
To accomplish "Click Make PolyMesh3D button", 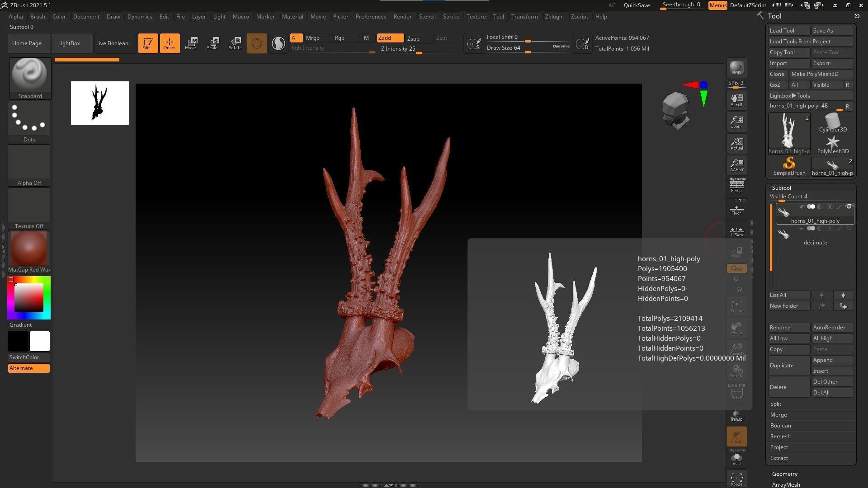I will tap(821, 74).
